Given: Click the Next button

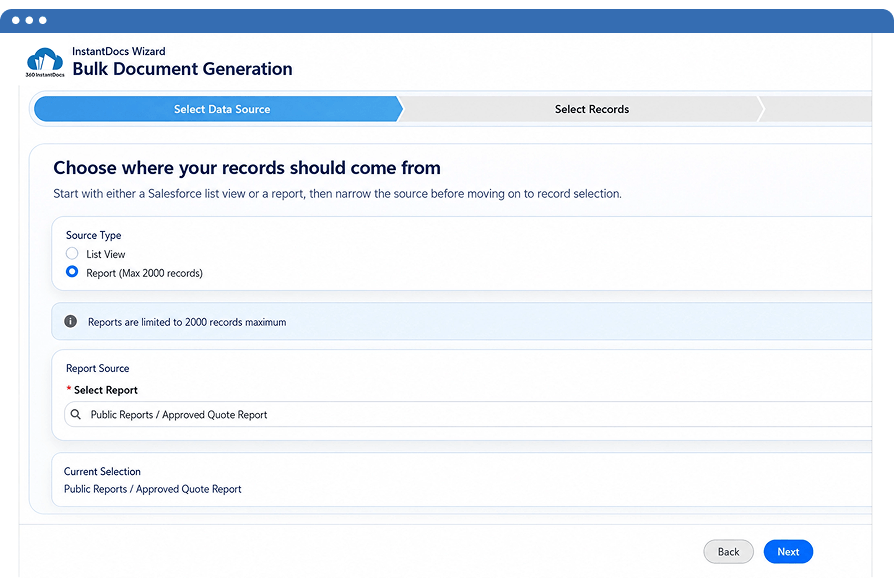Looking at the screenshot, I should [788, 551].
